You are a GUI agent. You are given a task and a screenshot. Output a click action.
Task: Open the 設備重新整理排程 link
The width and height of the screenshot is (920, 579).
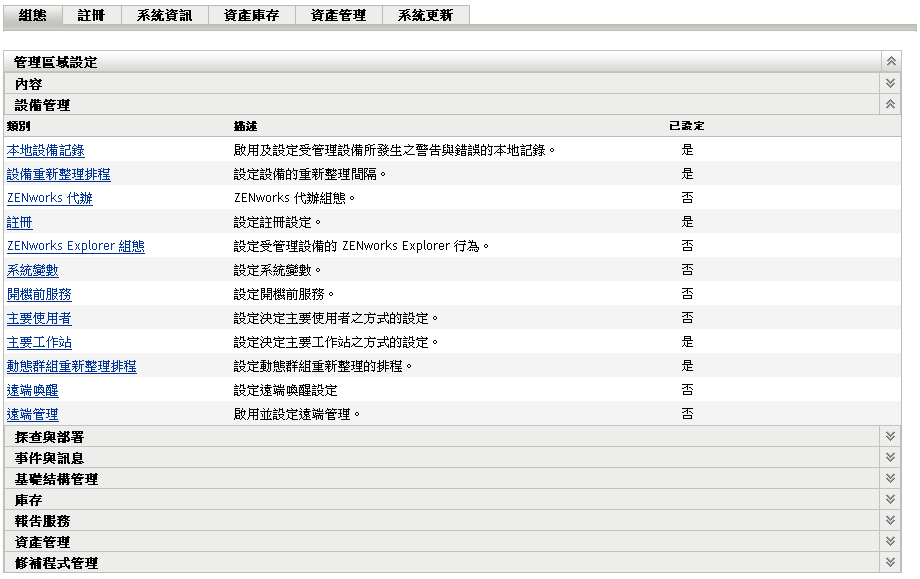pyautogui.click(x=59, y=174)
